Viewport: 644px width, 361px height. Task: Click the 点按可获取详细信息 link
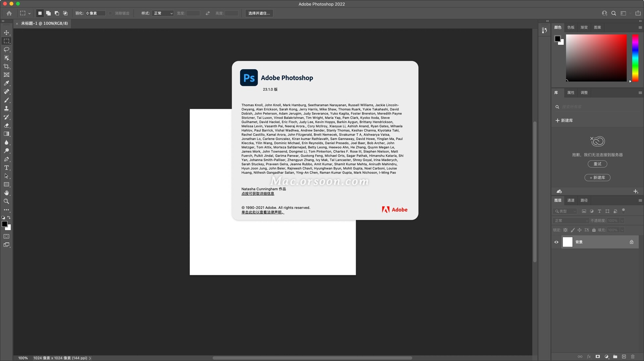258,194
